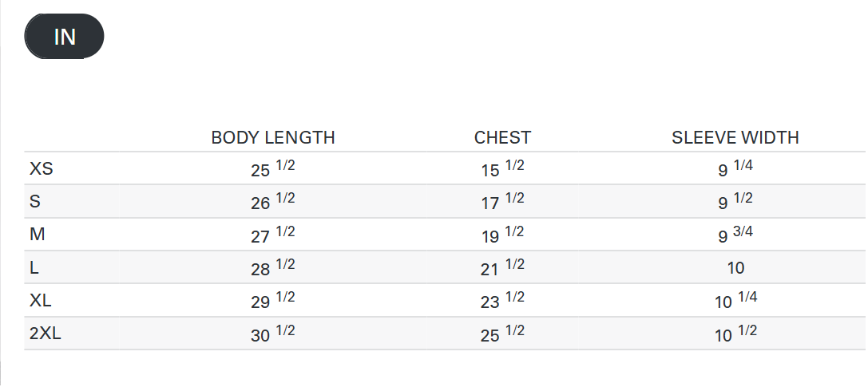
Task: Select the 2XL size row label
Action: point(46,334)
